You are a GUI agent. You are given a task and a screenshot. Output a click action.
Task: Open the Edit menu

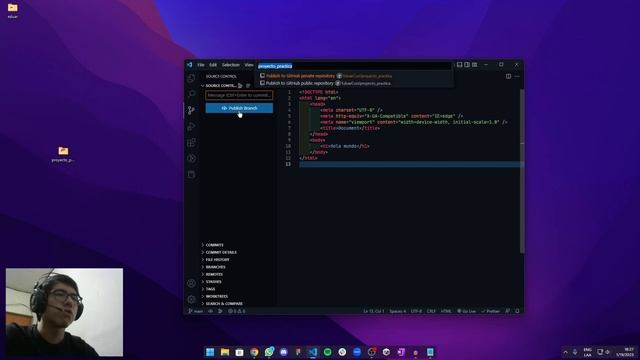click(x=213, y=65)
